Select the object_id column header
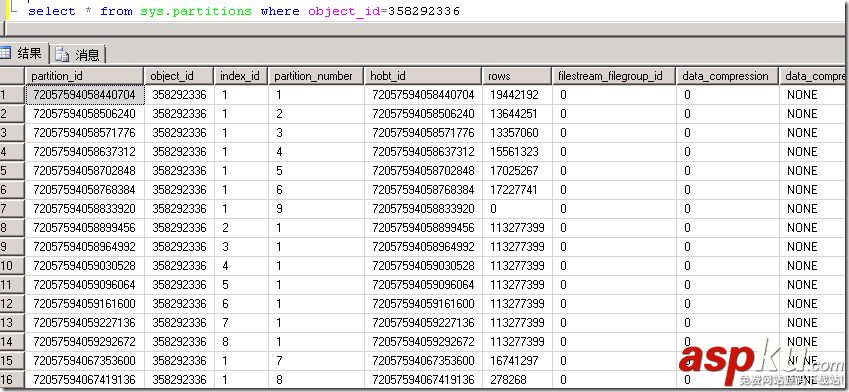 pyautogui.click(x=179, y=76)
